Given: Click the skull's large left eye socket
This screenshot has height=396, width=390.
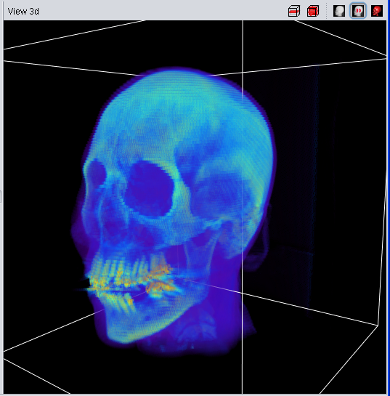Looking at the screenshot, I should click(x=149, y=188).
